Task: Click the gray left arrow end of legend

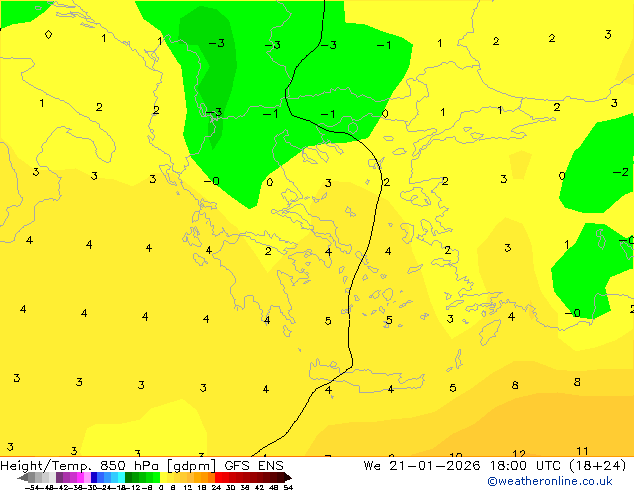Action: (23, 477)
